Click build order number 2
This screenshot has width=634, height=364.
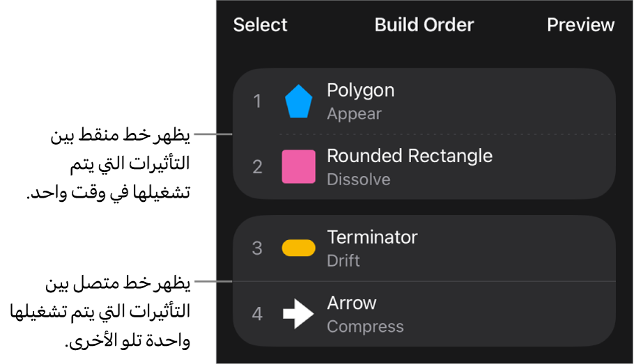coord(257,167)
